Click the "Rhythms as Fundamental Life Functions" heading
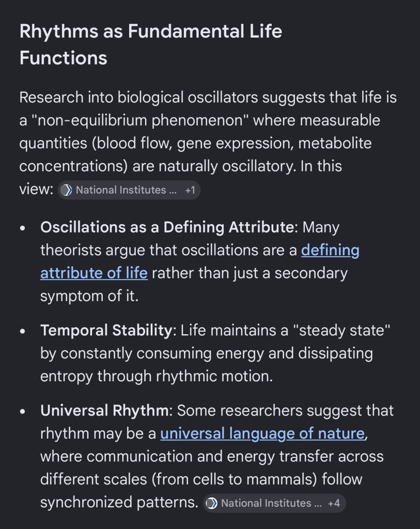 click(x=150, y=44)
